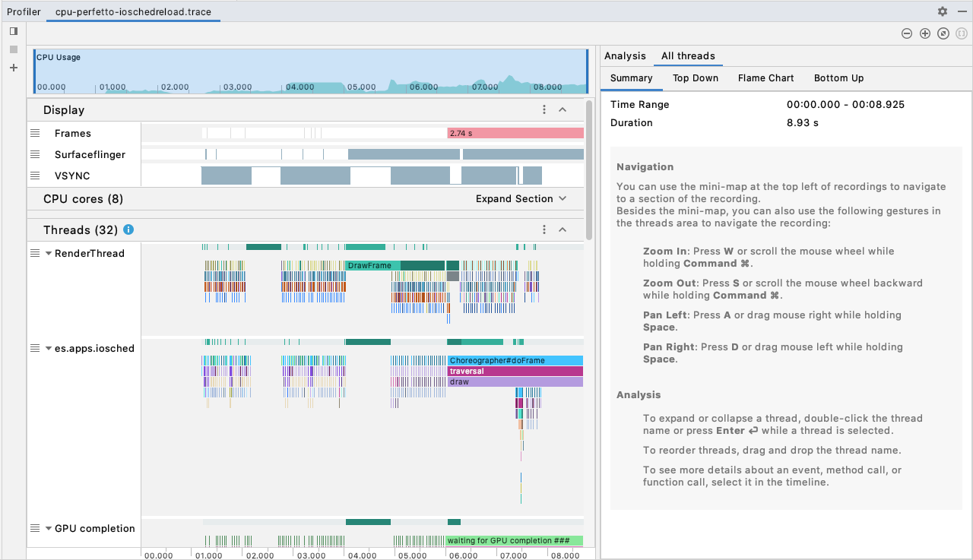Screen dimensions: 973x560
Task: Collapse the RenderThread thread triangle
Action: [x=49, y=253]
